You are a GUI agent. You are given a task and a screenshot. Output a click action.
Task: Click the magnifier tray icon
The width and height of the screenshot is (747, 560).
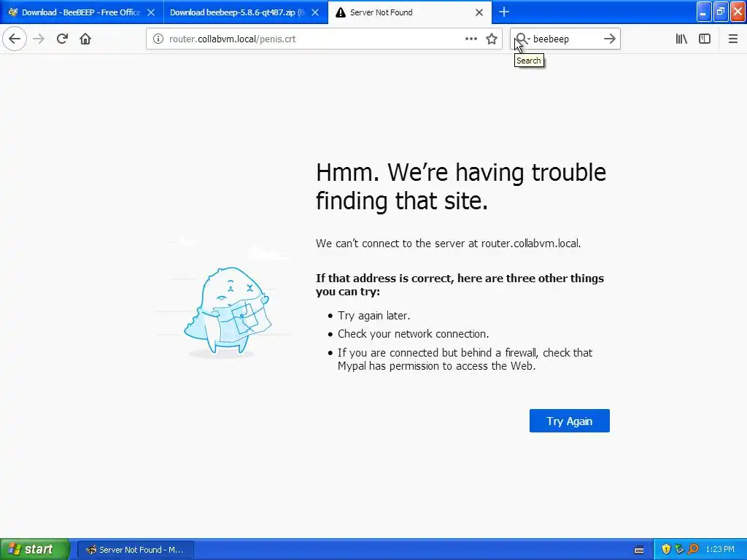pos(693,549)
